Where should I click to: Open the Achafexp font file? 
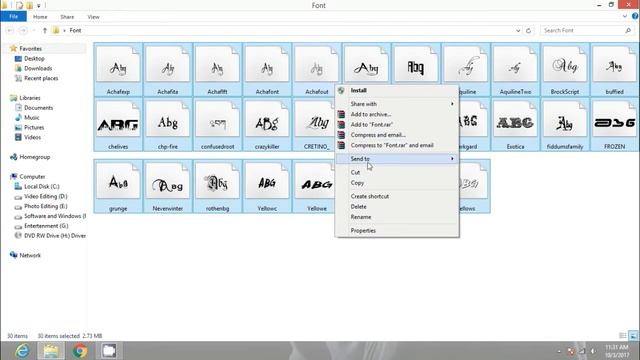coord(118,69)
